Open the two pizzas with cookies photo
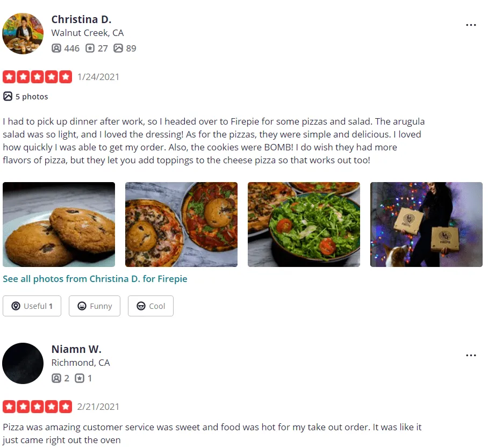The height and width of the screenshot is (448, 488). pos(182,225)
